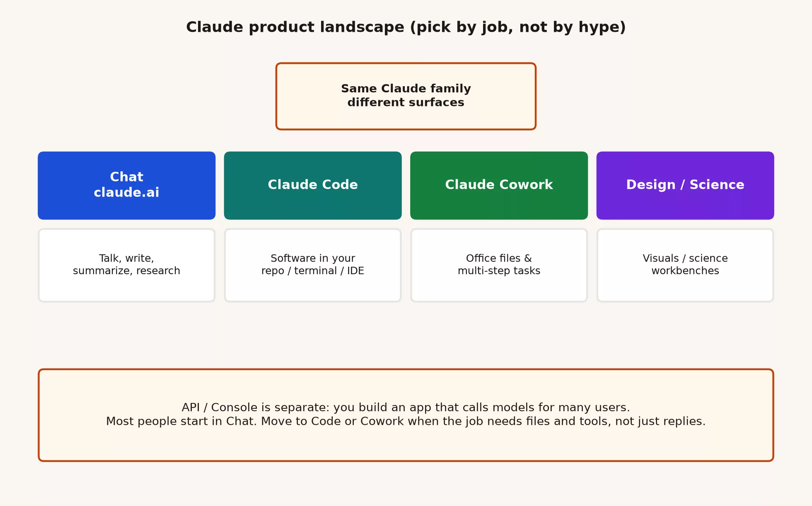Screen dimensions: 812x506
Task: Click the 'Talk, write, summarize, research' box
Action: 126,265
